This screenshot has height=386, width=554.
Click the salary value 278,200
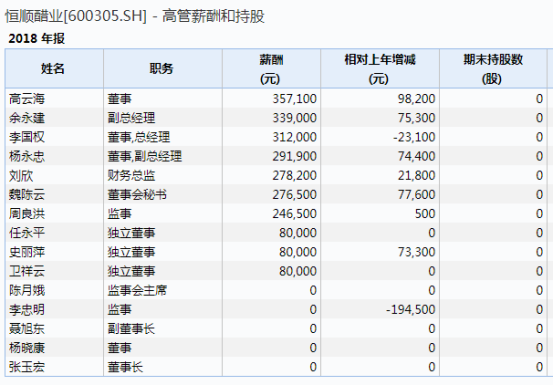tap(294, 175)
